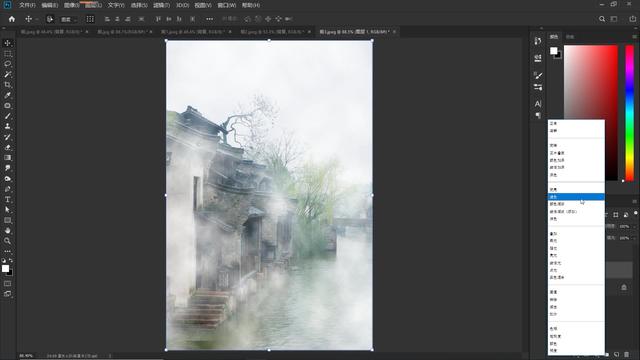Select the Rectangle shape tool
This screenshot has height=360, width=640.
tap(7, 220)
